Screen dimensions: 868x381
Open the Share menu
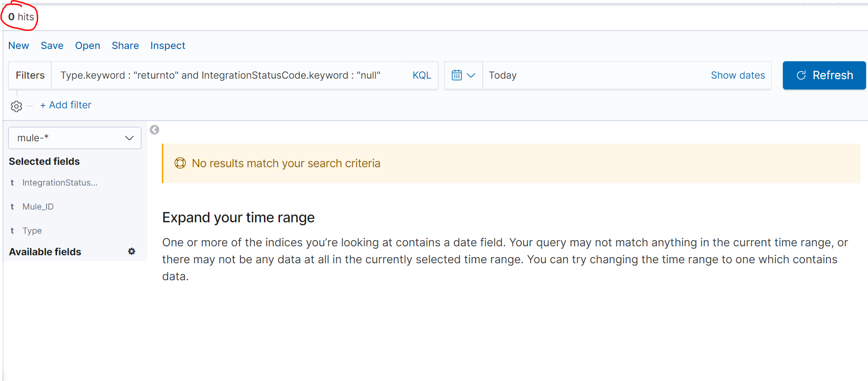click(125, 46)
